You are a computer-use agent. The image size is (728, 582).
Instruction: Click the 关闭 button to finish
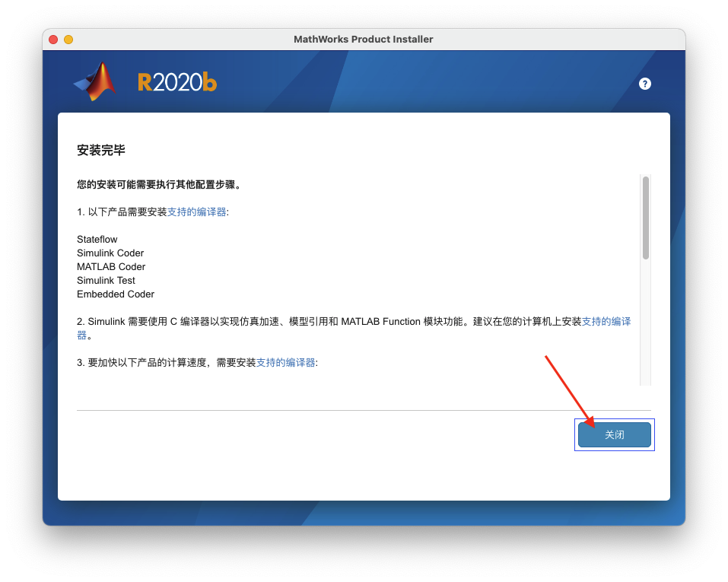click(x=614, y=434)
